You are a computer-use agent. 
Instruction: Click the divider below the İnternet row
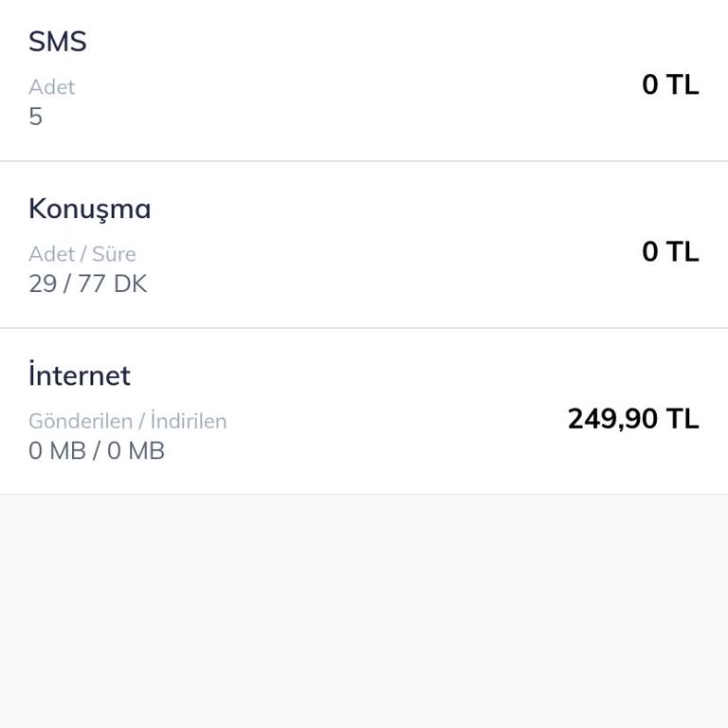click(x=364, y=494)
